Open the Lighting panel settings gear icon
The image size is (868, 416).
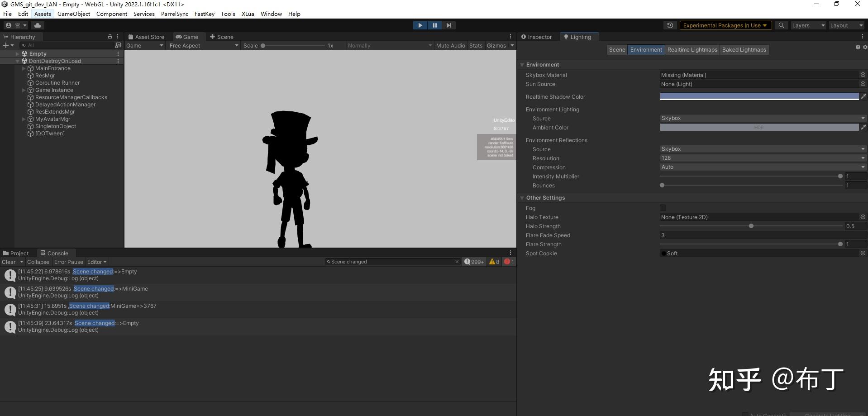click(864, 47)
